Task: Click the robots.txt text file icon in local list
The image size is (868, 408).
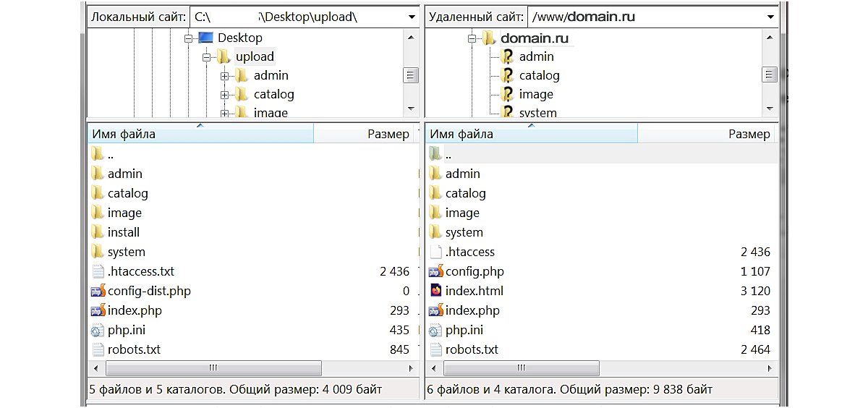Action: click(x=98, y=350)
